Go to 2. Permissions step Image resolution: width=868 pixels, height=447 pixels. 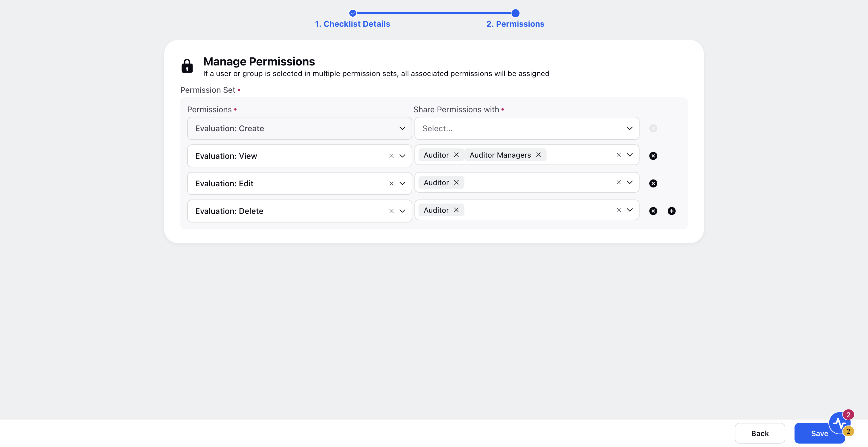[x=515, y=24]
